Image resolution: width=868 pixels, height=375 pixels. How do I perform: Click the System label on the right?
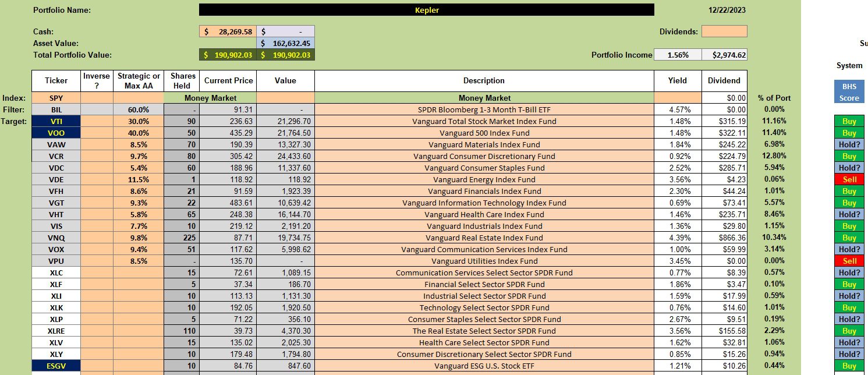849,65
